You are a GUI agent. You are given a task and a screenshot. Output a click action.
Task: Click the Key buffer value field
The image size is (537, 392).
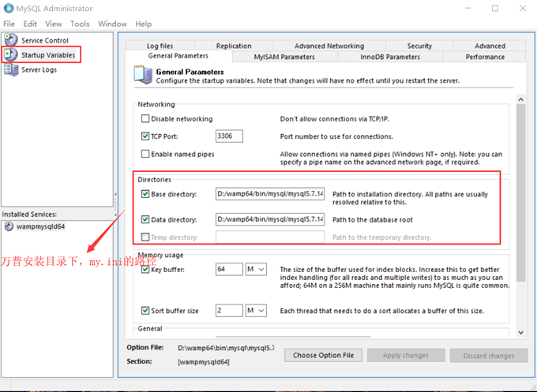pos(229,269)
